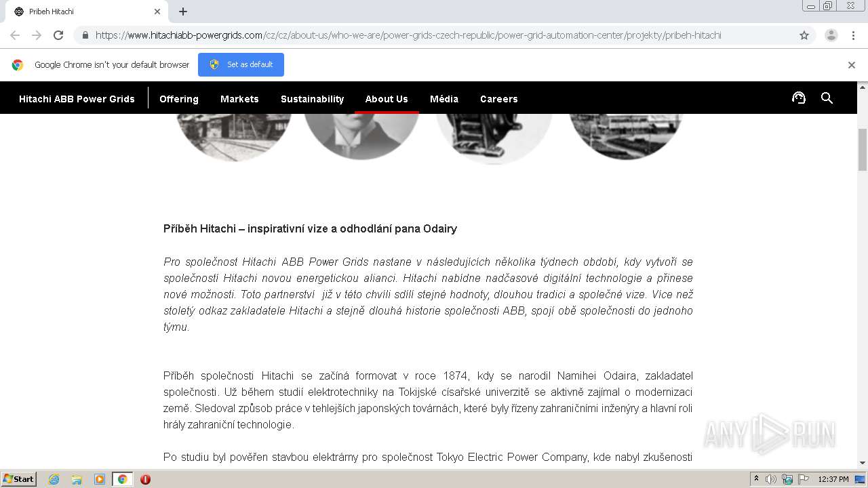Click the taskbar clock 12:37 PM
Screen dimensions: 868x488
(x=833, y=479)
